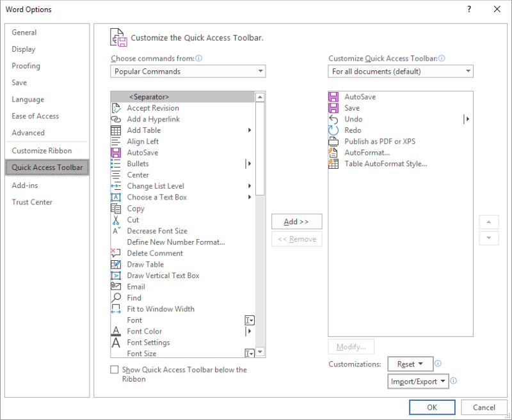This screenshot has width=512, height=420.
Task: Click the Accept Revision icon
Action: tap(118, 107)
